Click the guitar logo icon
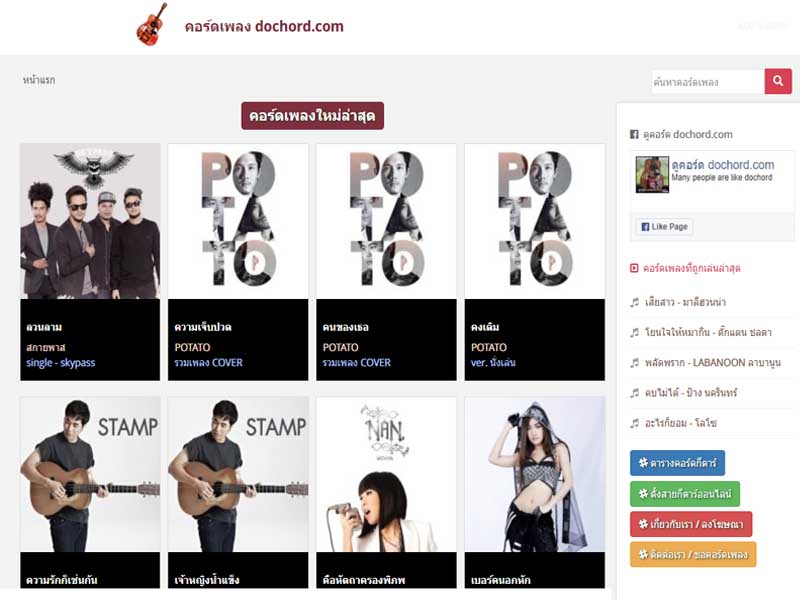Screen dimensions: 800x600 click(x=152, y=24)
